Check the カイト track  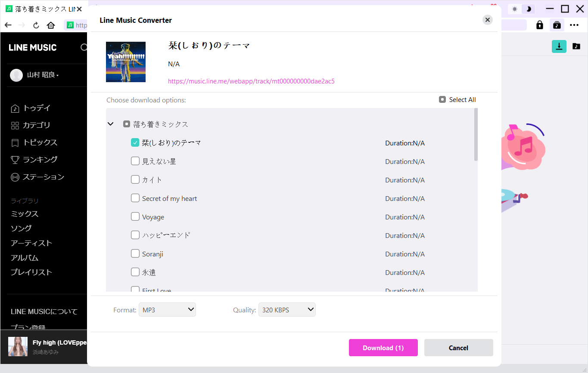click(135, 179)
